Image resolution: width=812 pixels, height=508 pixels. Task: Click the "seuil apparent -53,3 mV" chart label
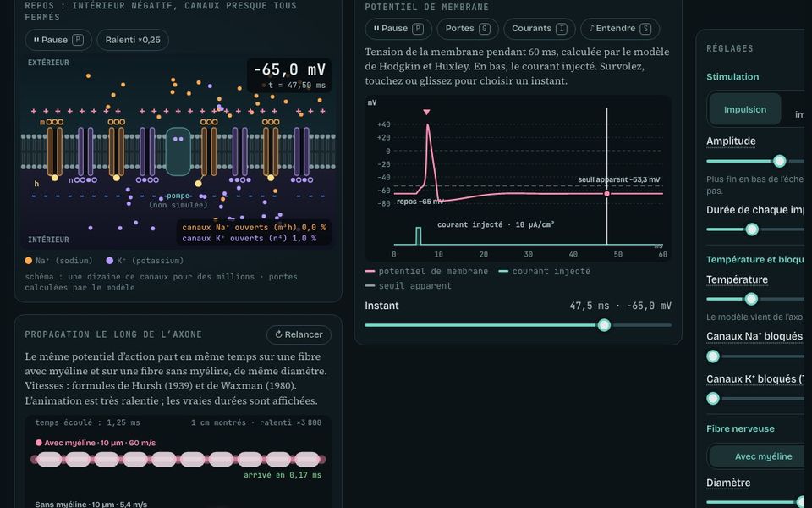point(619,179)
